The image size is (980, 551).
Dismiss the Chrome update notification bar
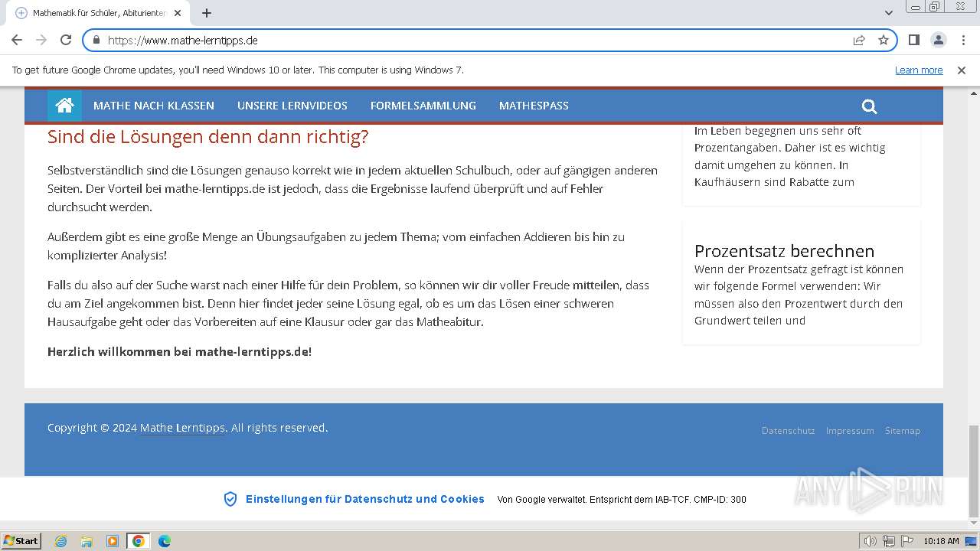(x=962, y=70)
